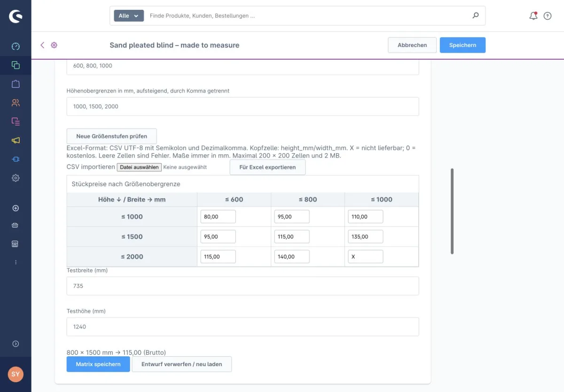Open the Marketing megaphone icon
The height and width of the screenshot is (392, 564).
click(16, 140)
